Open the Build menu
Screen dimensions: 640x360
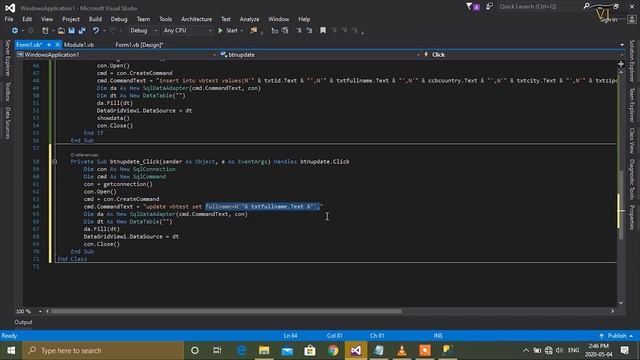pos(95,19)
